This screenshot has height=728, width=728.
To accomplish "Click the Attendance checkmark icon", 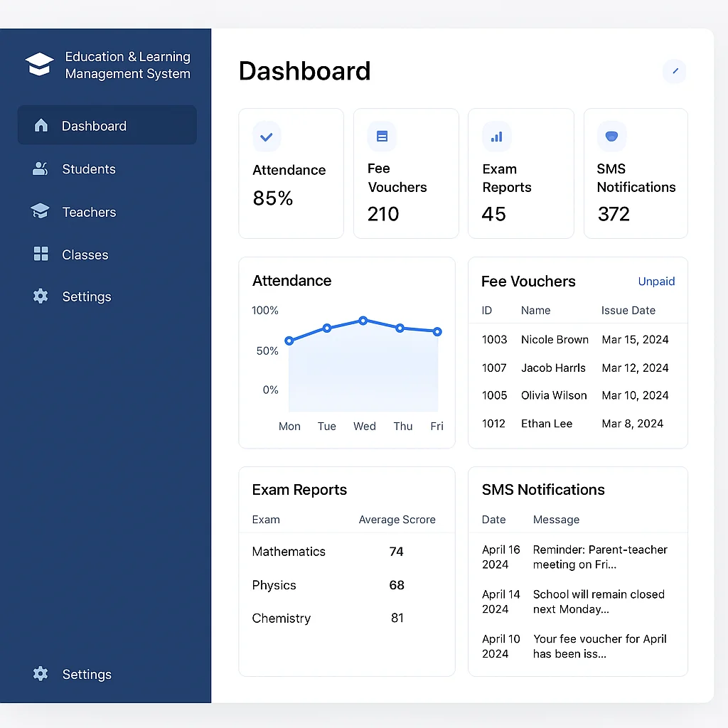I will pos(266,136).
